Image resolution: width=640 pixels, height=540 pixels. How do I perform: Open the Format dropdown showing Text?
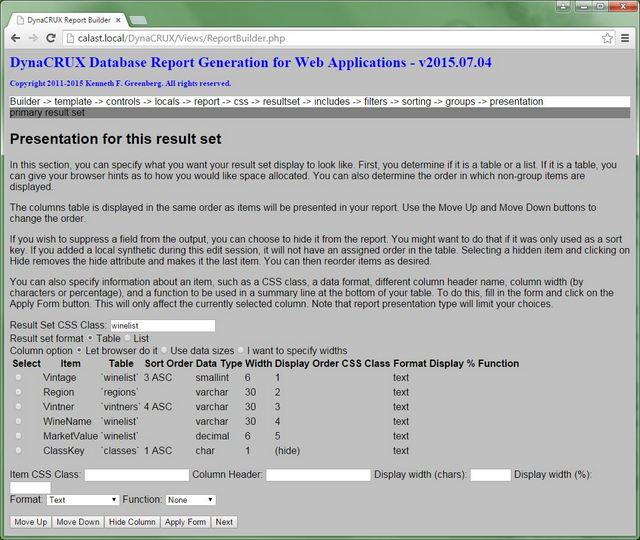[x=83, y=500]
